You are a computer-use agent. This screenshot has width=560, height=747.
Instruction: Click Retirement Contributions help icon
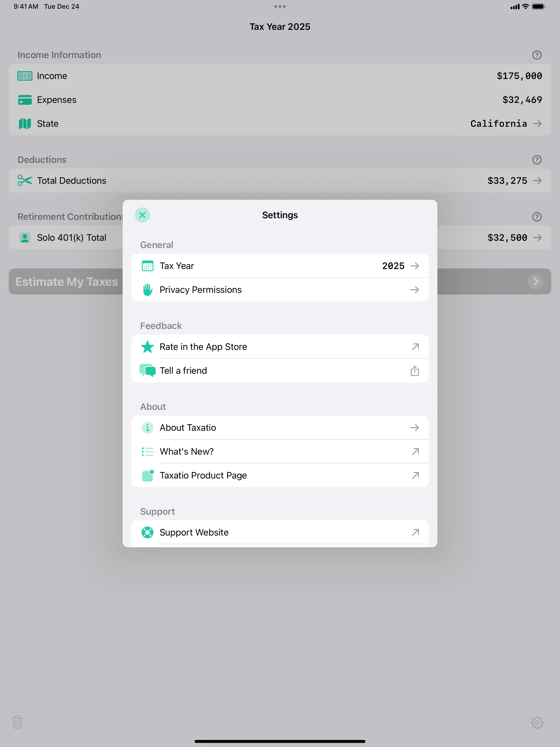point(537,217)
